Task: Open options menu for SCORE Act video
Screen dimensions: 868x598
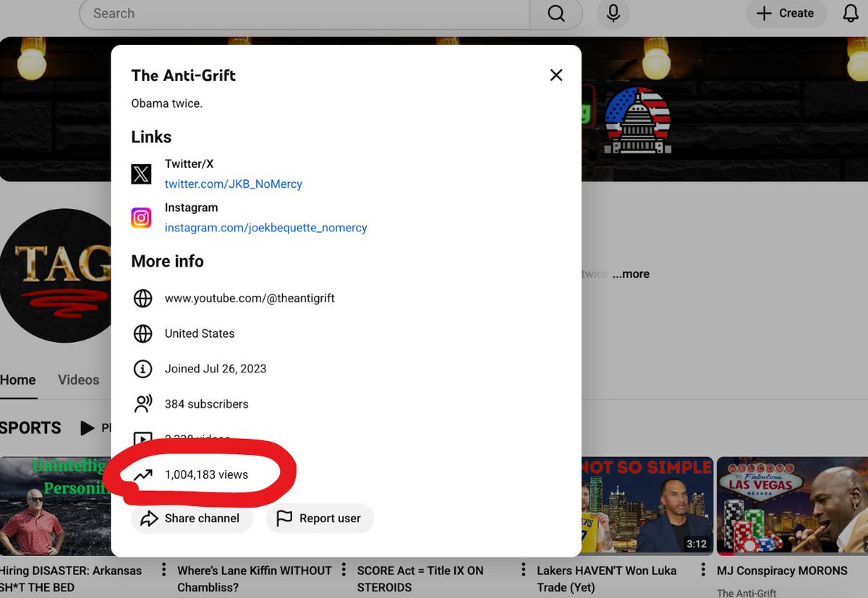Action: (523, 570)
